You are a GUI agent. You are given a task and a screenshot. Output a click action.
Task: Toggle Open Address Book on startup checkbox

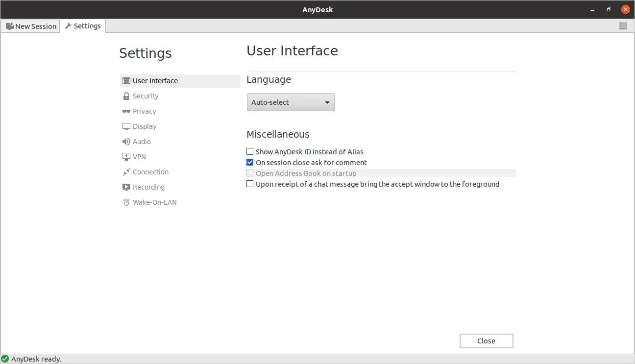pyautogui.click(x=250, y=173)
